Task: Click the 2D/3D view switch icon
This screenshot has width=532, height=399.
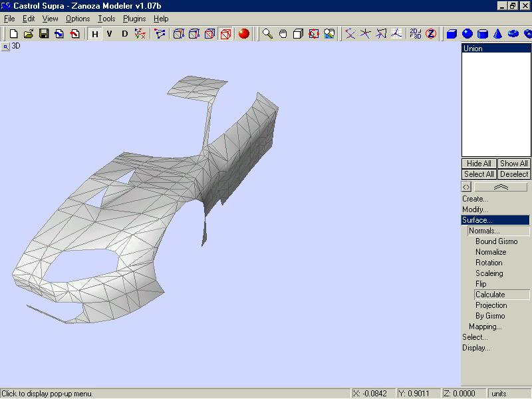Action: [x=415, y=33]
